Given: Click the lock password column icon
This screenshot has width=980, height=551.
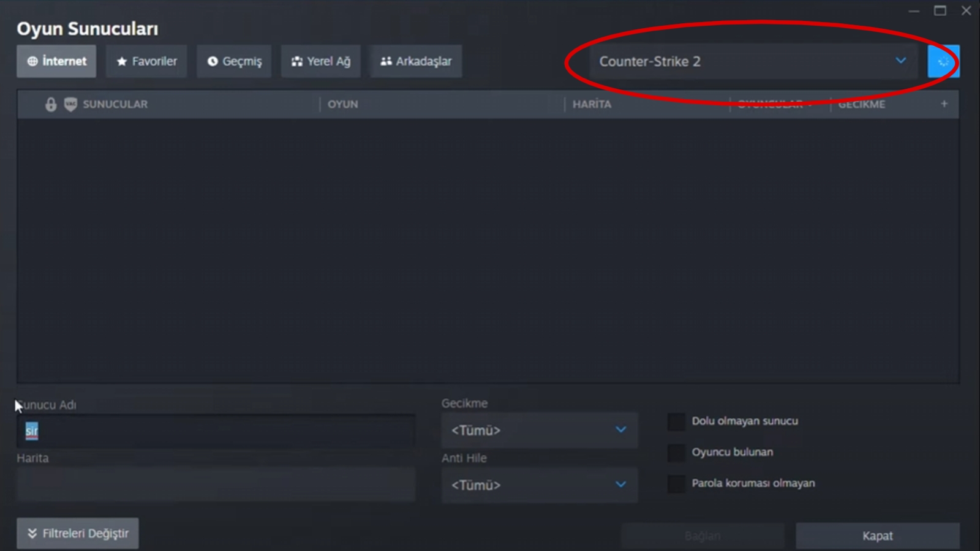Looking at the screenshot, I should [x=51, y=105].
